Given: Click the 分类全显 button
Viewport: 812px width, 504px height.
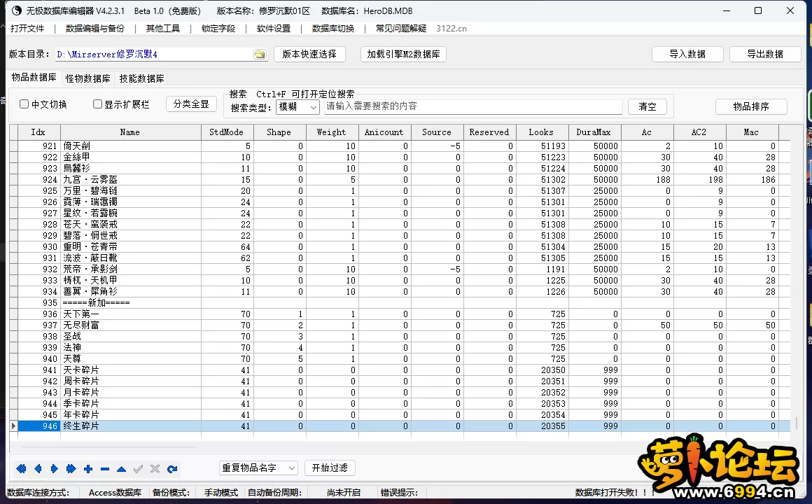Looking at the screenshot, I should click(x=191, y=104).
